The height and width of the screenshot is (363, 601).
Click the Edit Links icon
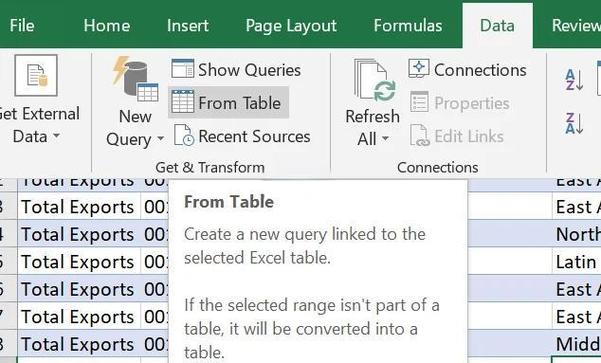click(419, 135)
